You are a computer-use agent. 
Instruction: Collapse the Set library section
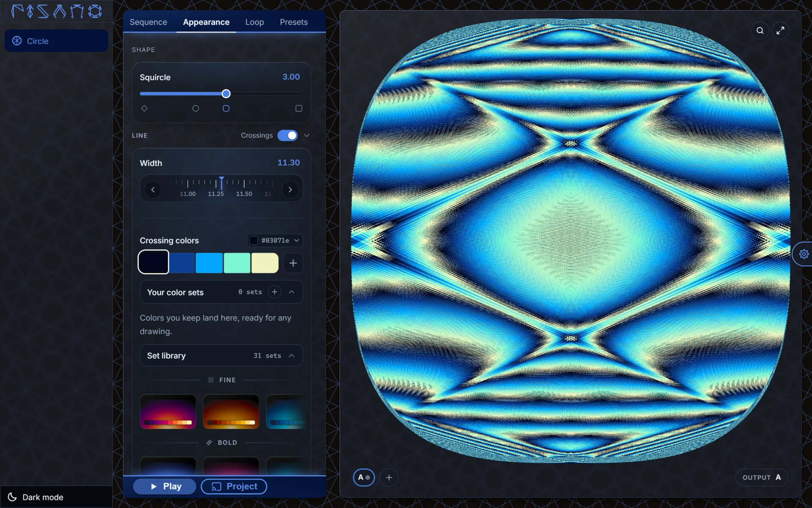pos(292,356)
